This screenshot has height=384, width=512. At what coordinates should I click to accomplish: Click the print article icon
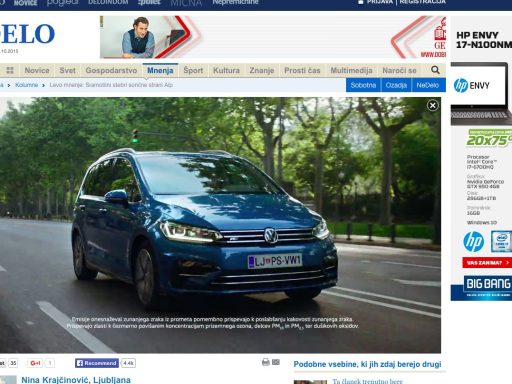[266, 362]
